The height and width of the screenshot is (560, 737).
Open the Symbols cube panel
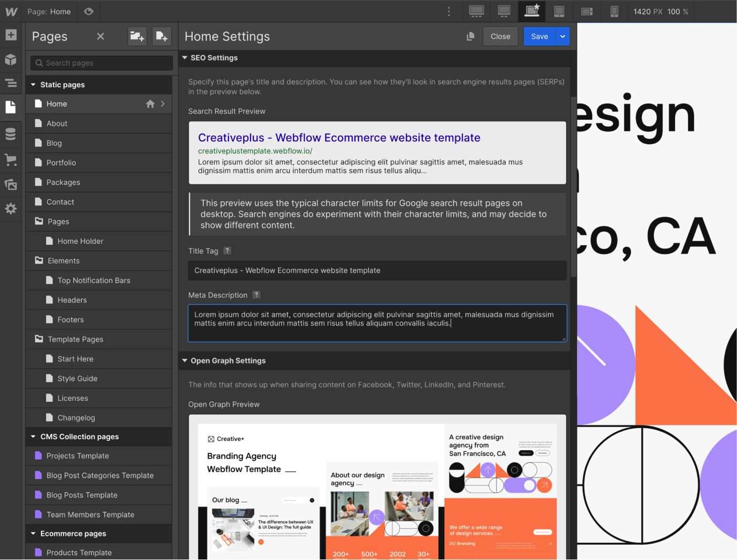click(11, 59)
